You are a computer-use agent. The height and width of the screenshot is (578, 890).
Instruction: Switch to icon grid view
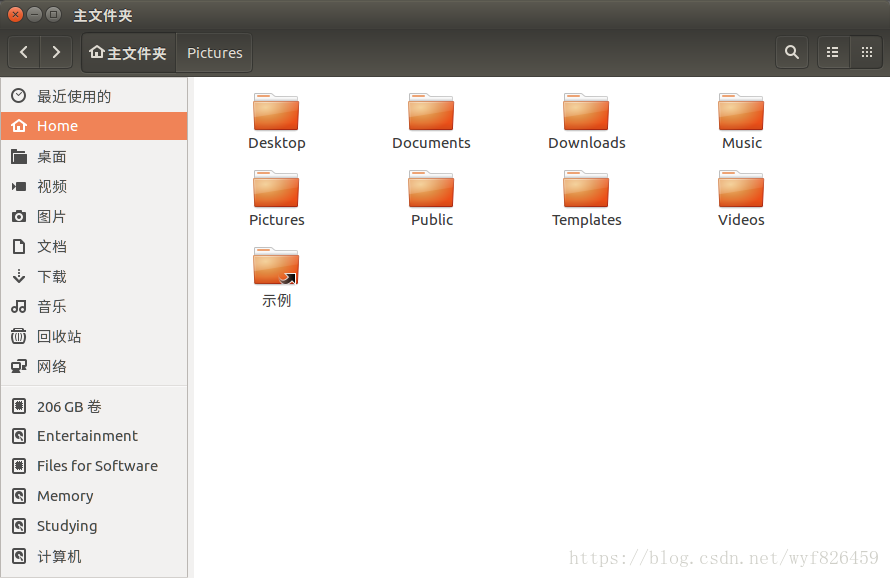[x=866, y=52]
